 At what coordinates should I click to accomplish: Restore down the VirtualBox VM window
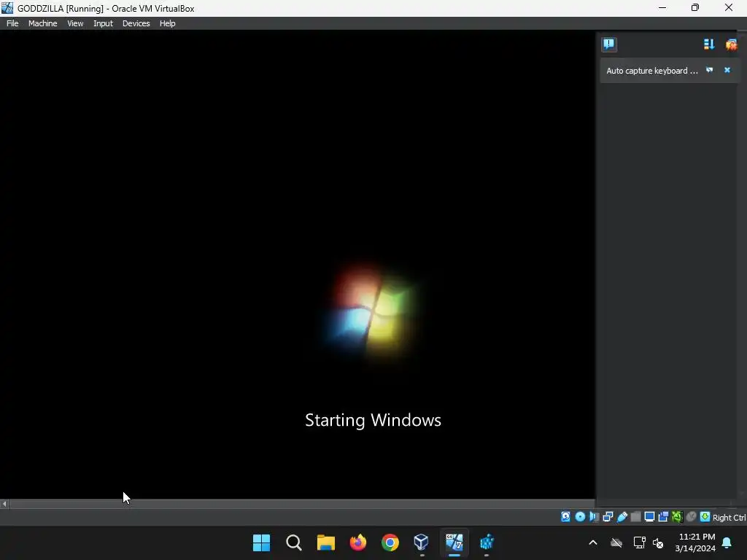tap(695, 8)
